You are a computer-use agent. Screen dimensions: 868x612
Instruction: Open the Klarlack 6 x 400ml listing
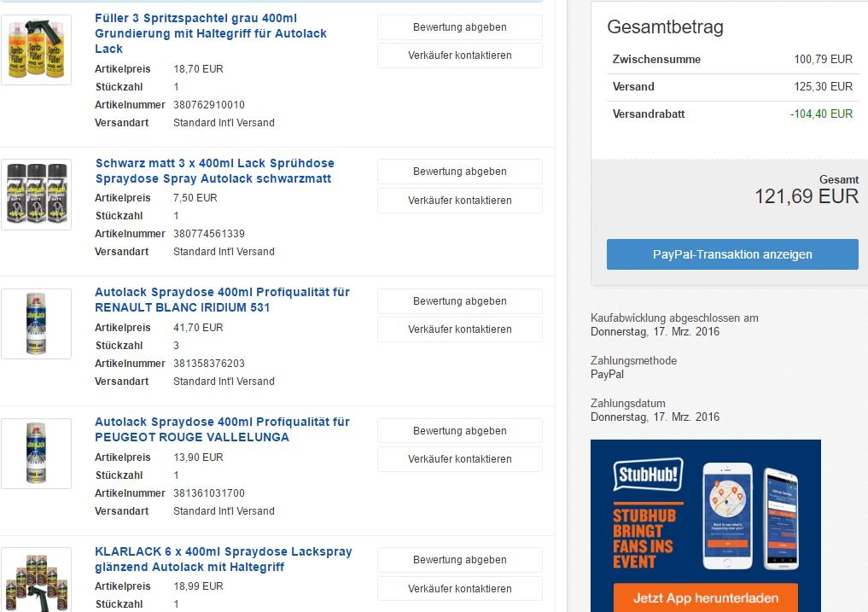[x=223, y=559]
